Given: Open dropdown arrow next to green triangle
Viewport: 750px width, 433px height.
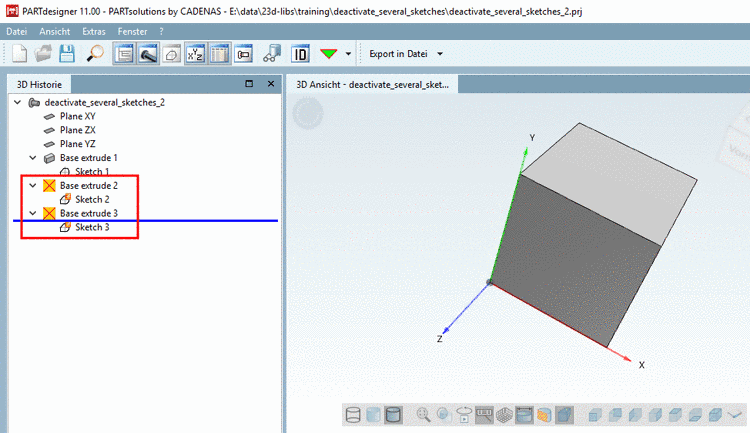Looking at the screenshot, I should tap(348, 54).
